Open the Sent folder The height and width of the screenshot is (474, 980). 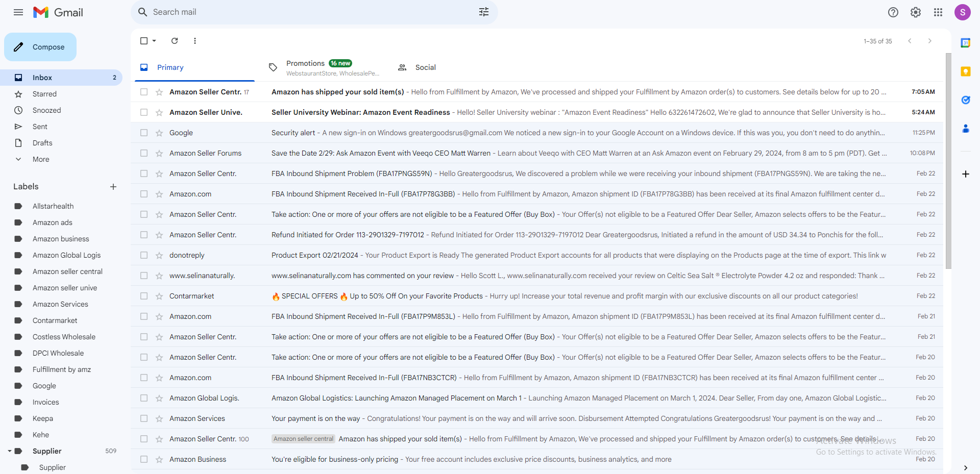pos(61,127)
